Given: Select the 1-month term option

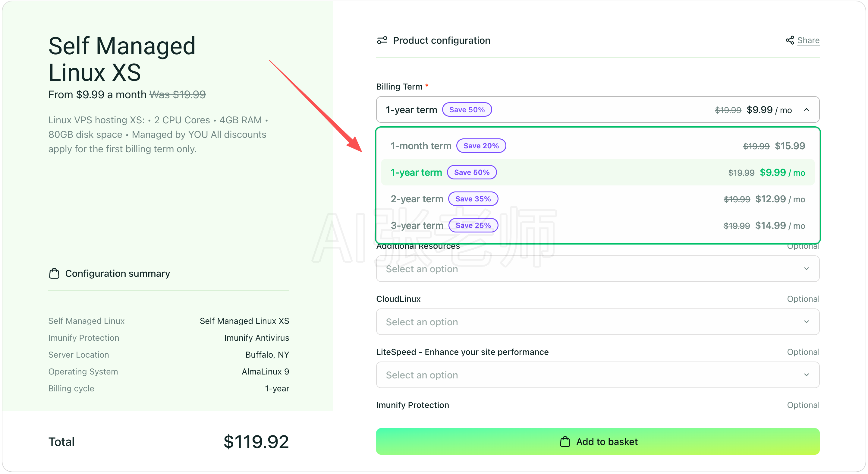Looking at the screenshot, I should coord(597,146).
